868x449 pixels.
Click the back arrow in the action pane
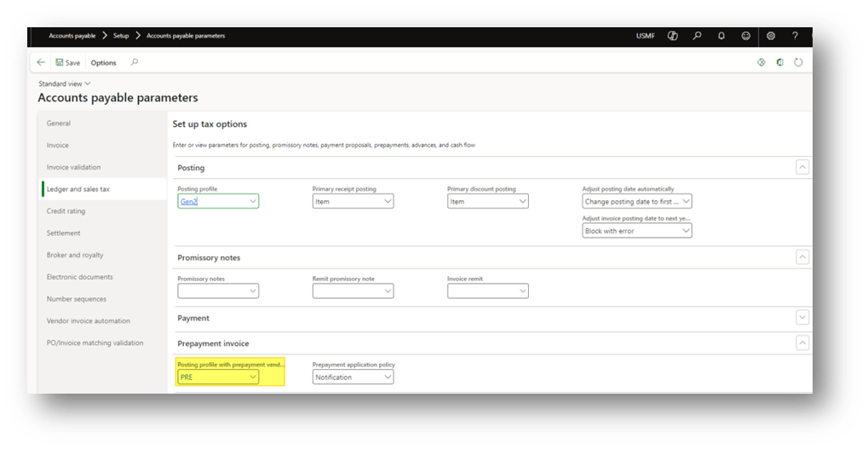(x=41, y=62)
